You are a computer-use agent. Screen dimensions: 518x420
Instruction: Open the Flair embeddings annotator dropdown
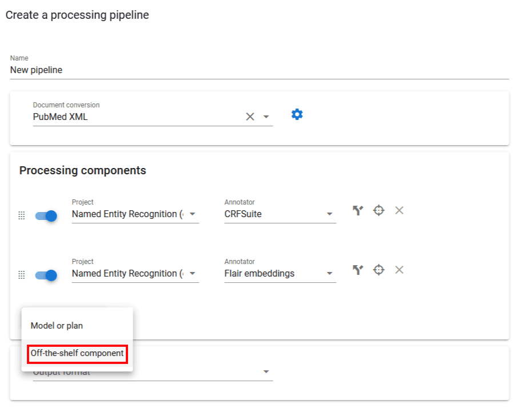pyautogui.click(x=329, y=274)
